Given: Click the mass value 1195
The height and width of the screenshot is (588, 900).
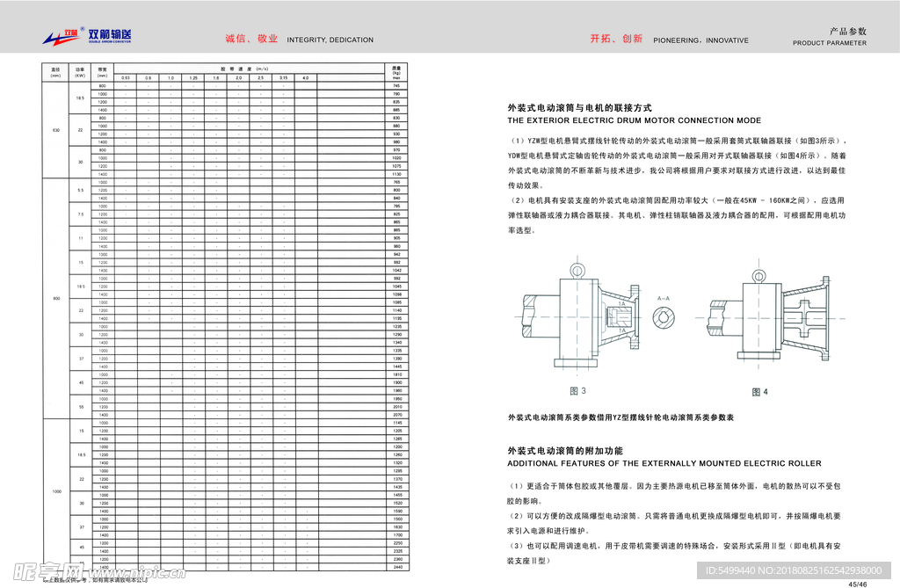Looking at the screenshot, I should (x=397, y=319).
